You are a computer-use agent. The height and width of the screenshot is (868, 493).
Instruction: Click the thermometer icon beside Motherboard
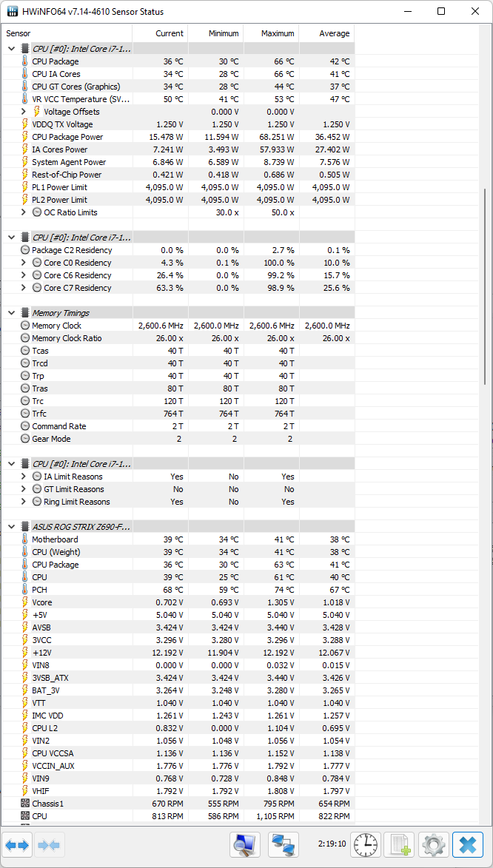25,539
